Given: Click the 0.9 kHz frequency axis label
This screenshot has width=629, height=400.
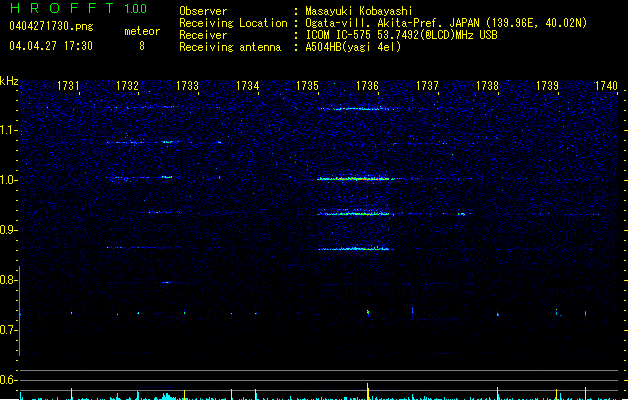Looking at the screenshot, I should point(8,230).
